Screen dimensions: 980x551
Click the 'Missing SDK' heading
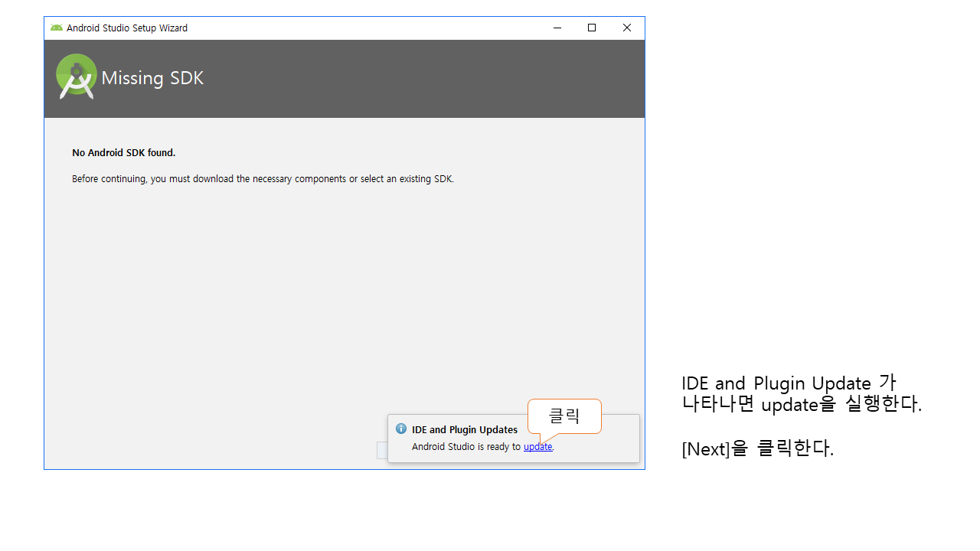(x=152, y=78)
